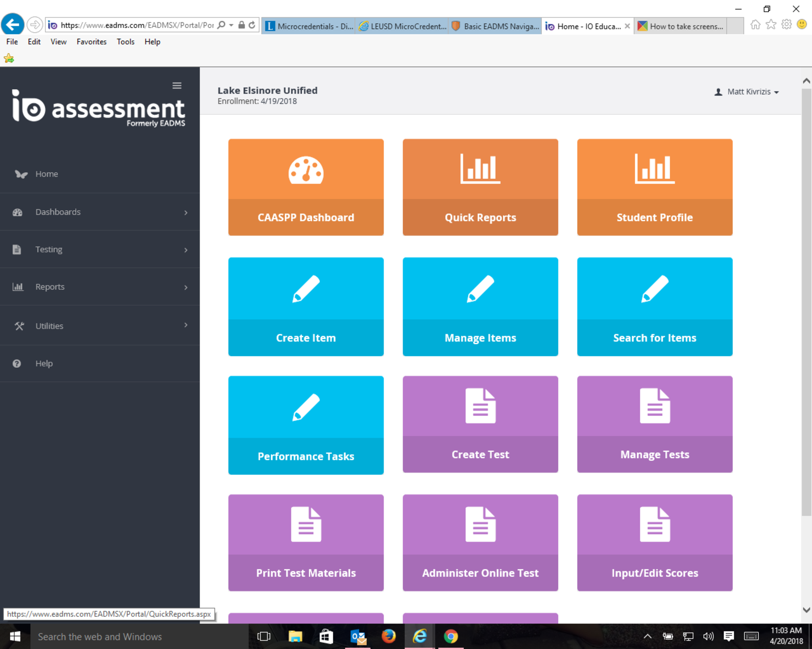
Task: Open the CAASPP Dashboard gauge tile
Action: click(x=306, y=187)
